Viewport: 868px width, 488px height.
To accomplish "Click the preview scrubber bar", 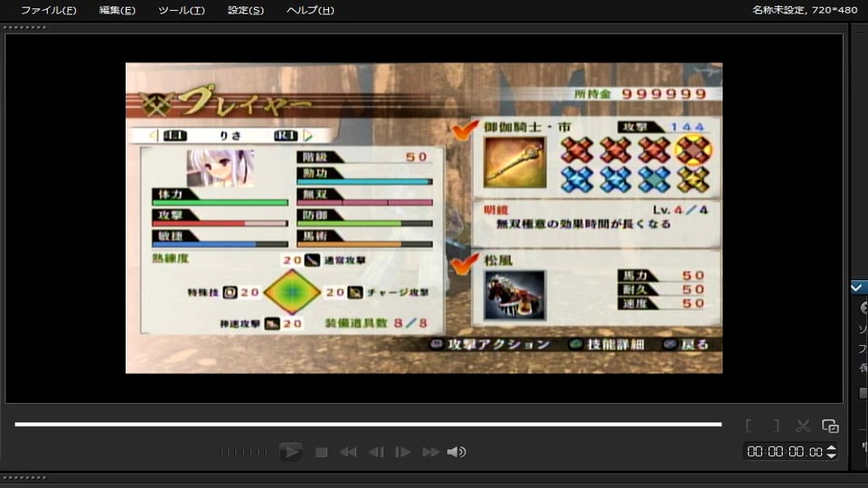I will [x=368, y=425].
